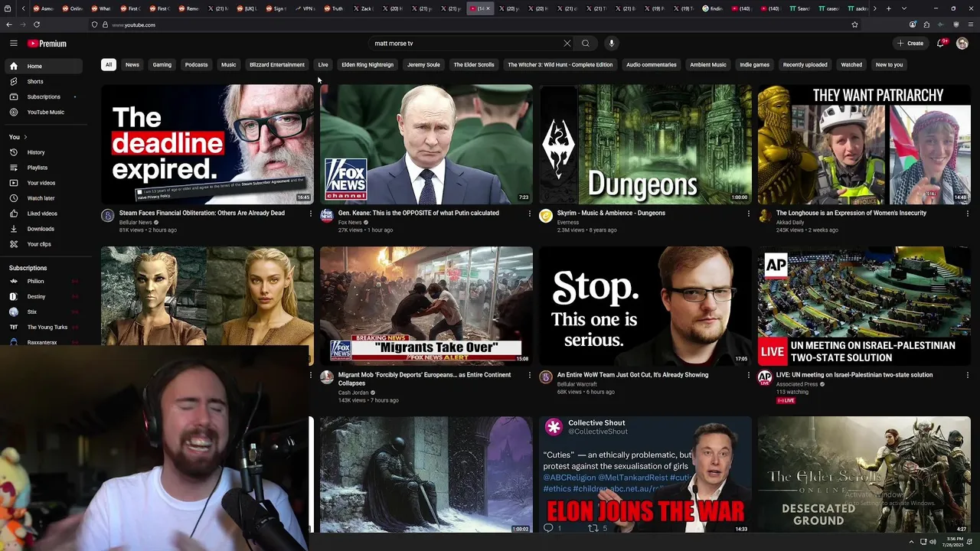Open the Longhouse video title link
The width and height of the screenshot is (980, 551).
point(851,213)
